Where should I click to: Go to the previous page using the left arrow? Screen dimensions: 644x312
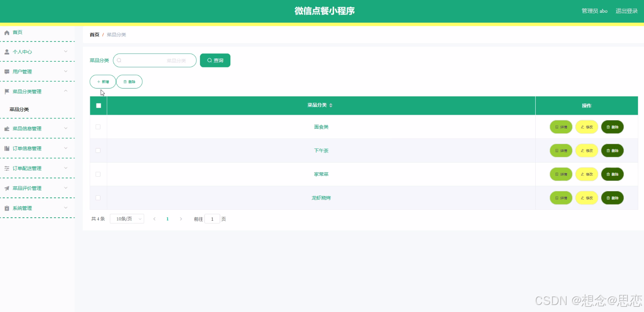154,219
